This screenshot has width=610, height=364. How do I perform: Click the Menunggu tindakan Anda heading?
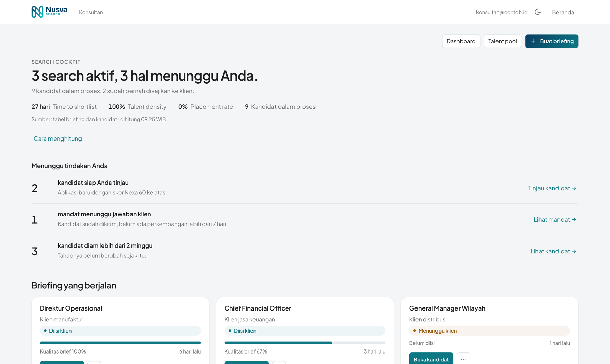click(x=69, y=166)
